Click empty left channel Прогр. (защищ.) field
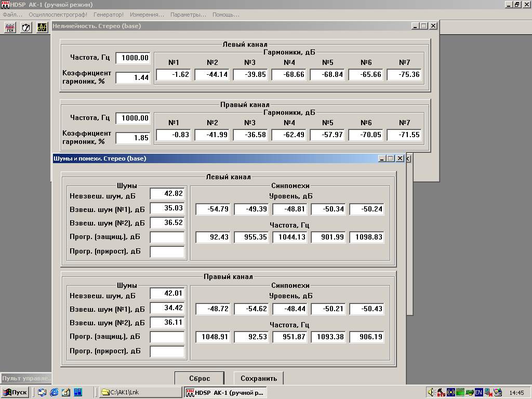Viewport: 532px width, 399px height. (x=167, y=237)
